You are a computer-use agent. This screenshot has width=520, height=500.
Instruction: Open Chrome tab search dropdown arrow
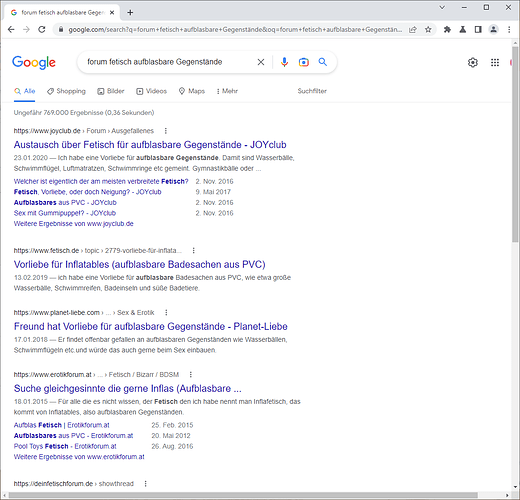point(442,7)
